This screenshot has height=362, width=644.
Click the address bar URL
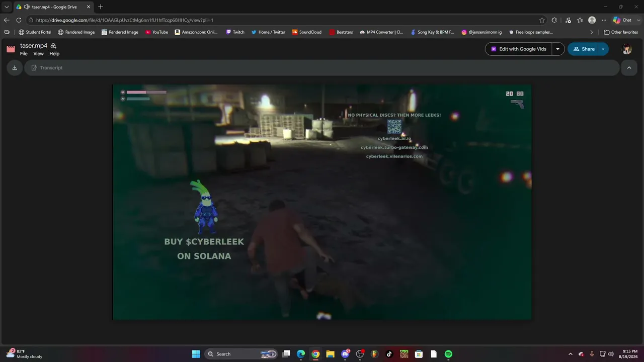point(125,20)
